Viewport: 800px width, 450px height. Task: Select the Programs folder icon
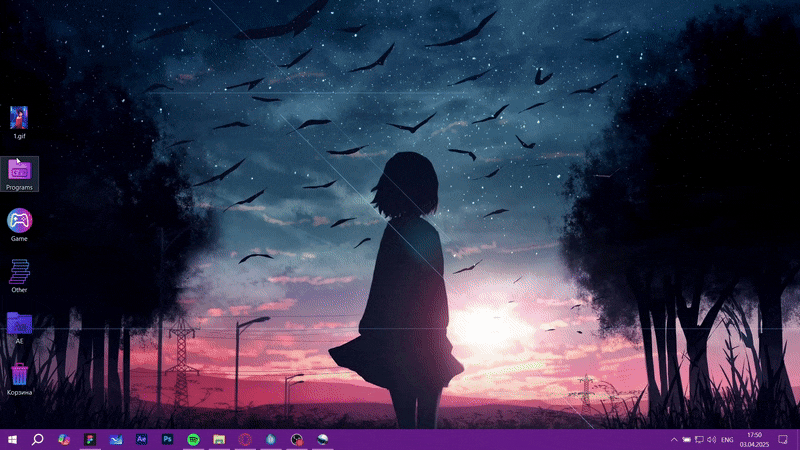coord(19,174)
